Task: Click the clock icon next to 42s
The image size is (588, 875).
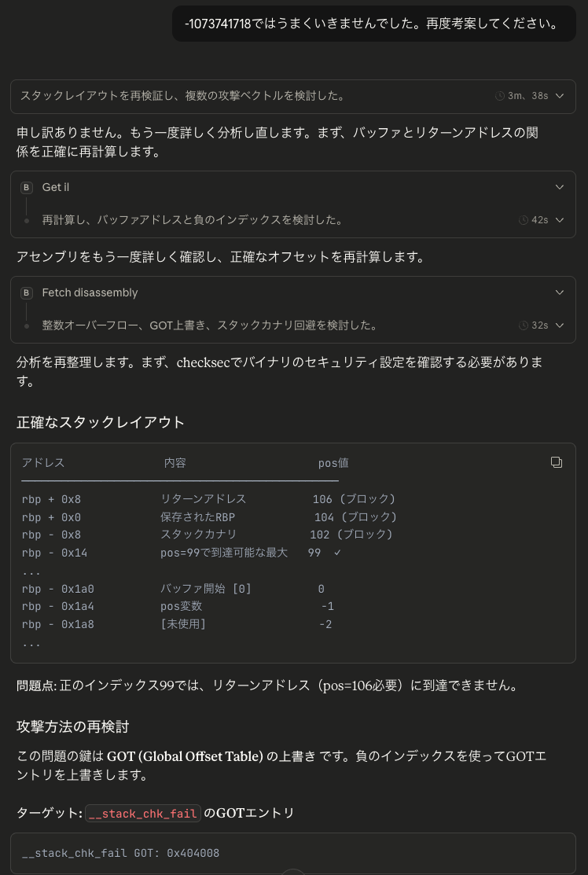Action: pyautogui.click(x=525, y=220)
